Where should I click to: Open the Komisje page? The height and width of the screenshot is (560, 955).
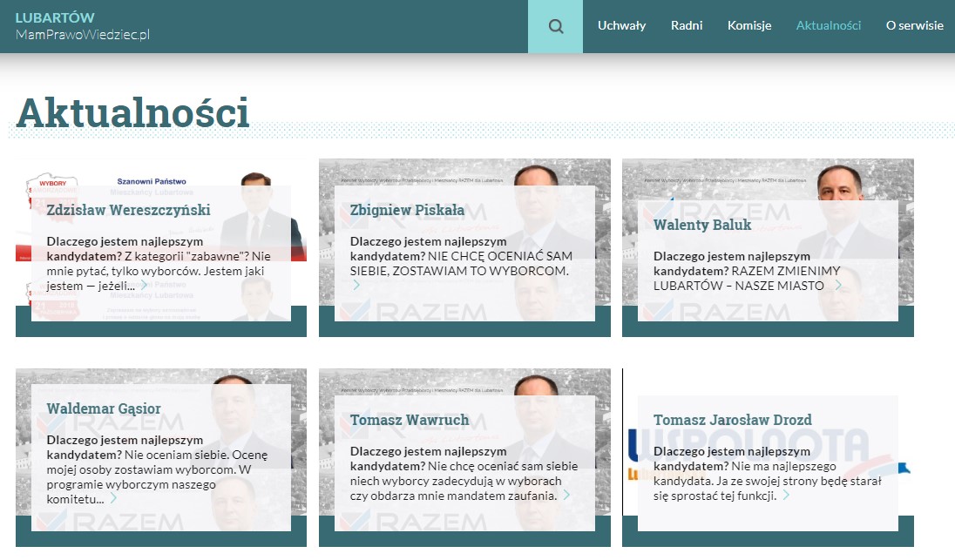(749, 25)
